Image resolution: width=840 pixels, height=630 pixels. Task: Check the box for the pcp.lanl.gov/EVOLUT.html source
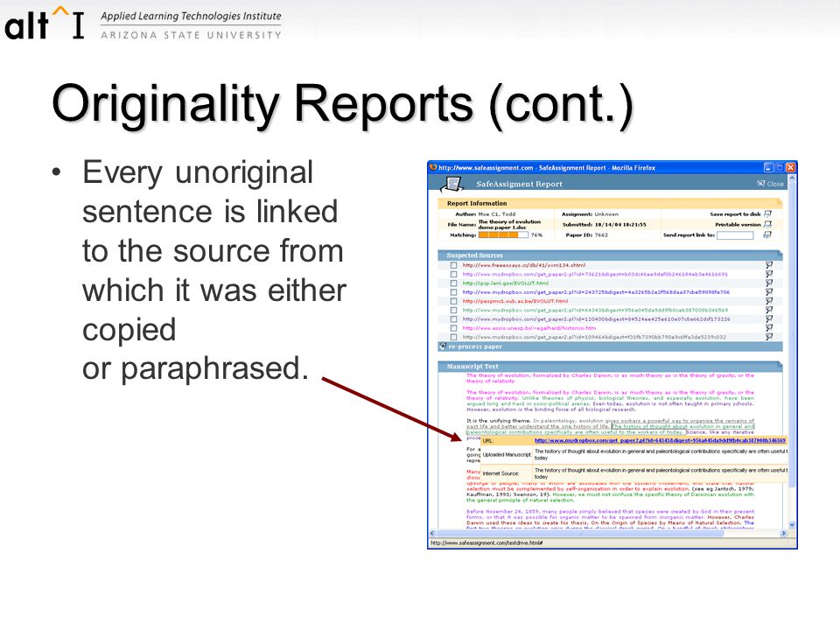pyautogui.click(x=454, y=283)
